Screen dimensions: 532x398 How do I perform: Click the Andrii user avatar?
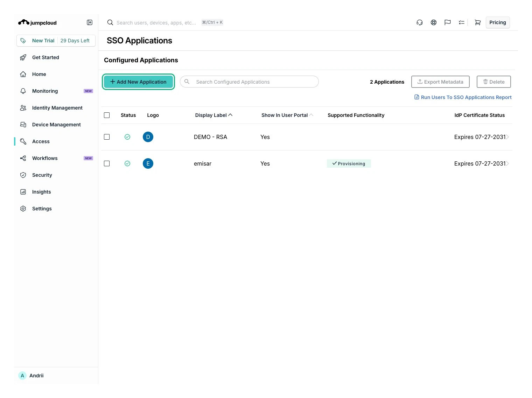click(22, 376)
